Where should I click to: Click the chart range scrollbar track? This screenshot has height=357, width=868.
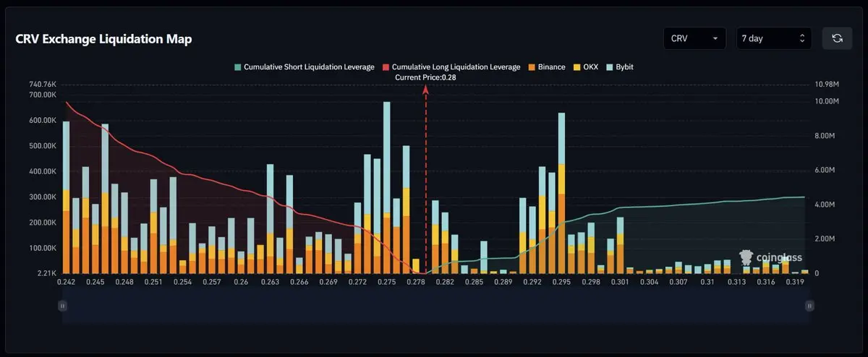click(435, 306)
